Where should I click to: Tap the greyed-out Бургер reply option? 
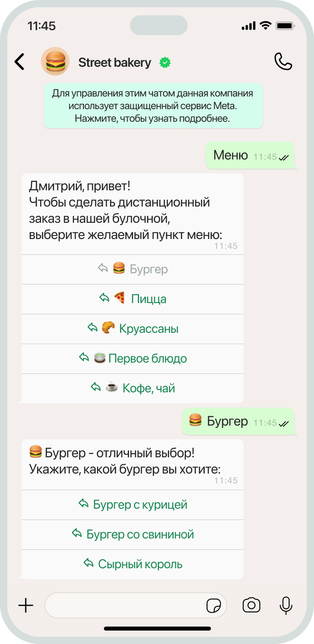133,269
